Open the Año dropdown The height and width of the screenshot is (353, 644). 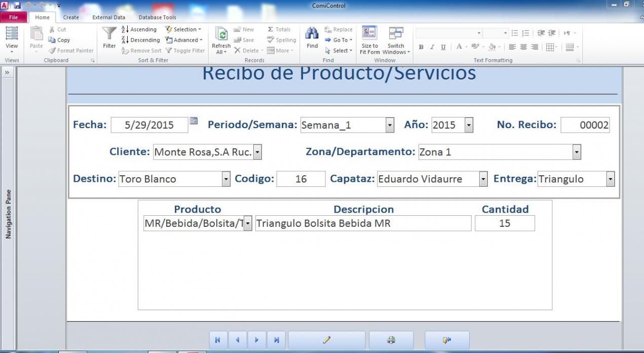469,125
